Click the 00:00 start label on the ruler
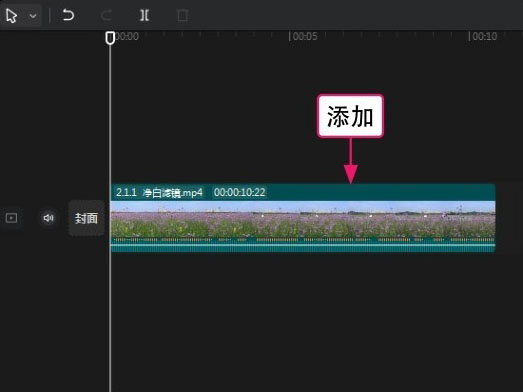Image resolution: width=523 pixels, height=392 pixels. coord(127,36)
